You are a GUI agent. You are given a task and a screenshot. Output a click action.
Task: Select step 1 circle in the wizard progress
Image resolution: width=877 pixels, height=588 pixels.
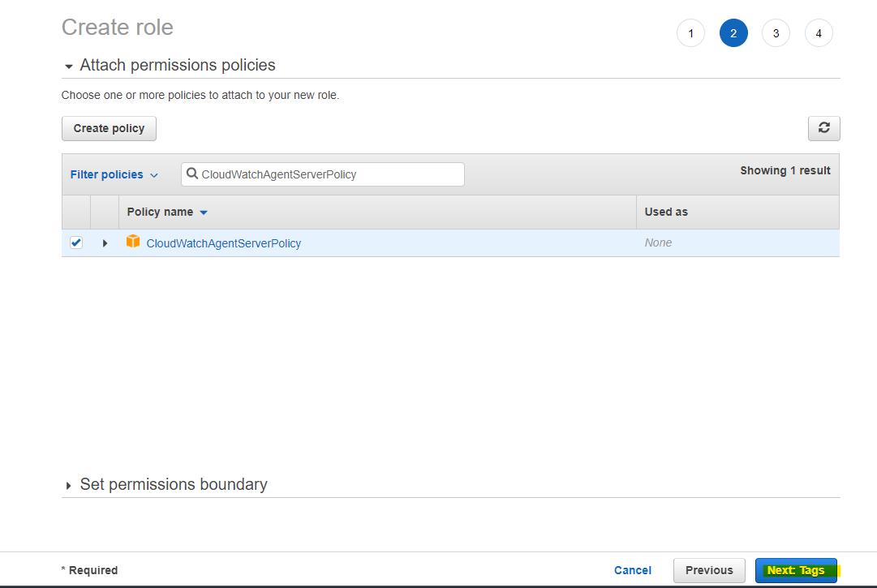[x=690, y=32]
